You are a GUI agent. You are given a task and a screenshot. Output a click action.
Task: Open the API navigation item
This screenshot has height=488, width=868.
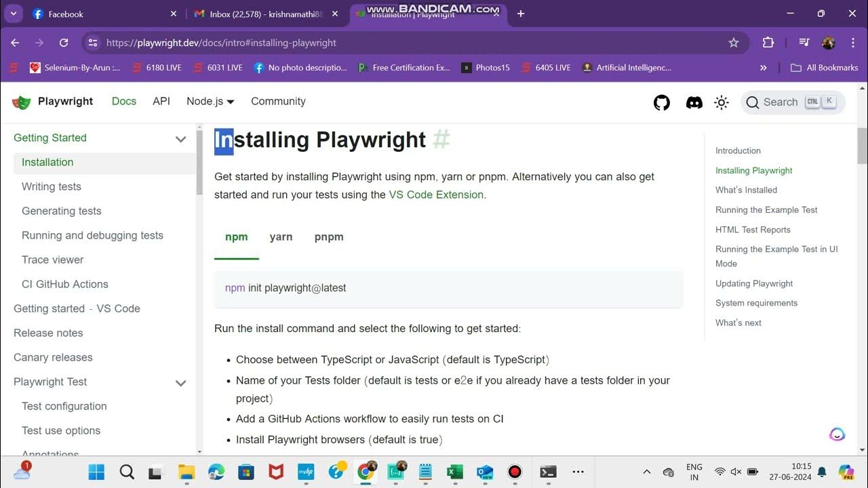[161, 101]
